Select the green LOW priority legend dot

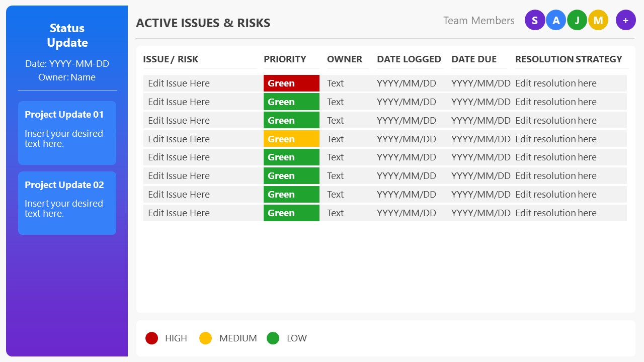click(273, 338)
